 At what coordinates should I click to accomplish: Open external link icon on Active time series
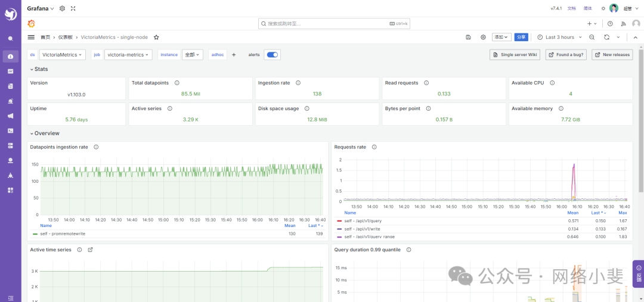click(x=91, y=250)
